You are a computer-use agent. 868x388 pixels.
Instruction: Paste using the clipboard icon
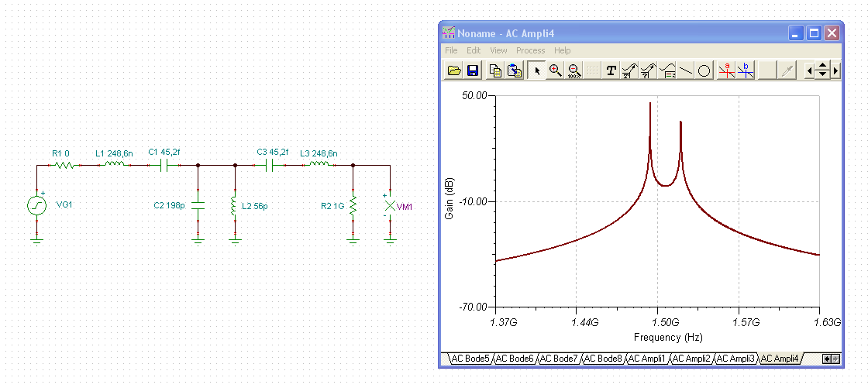pyautogui.click(x=515, y=70)
